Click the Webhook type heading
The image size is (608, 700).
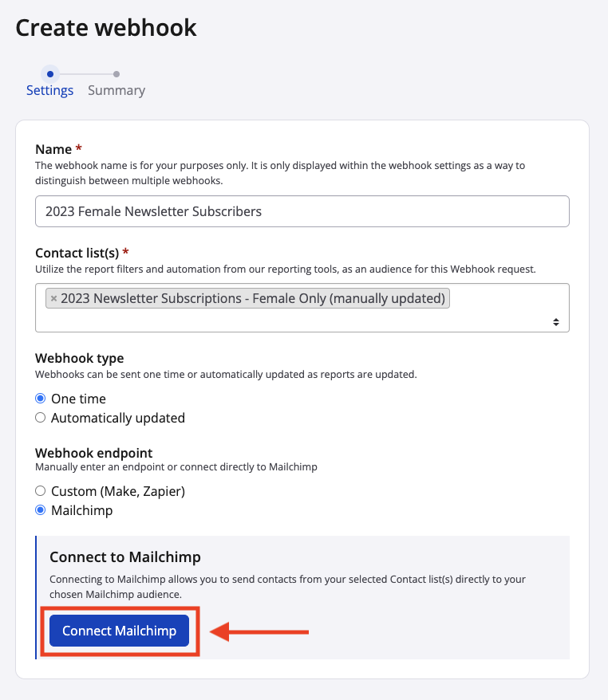pyautogui.click(x=80, y=358)
